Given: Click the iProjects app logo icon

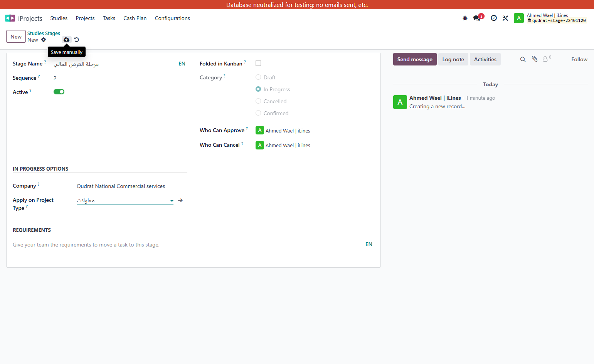Looking at the screenshot, I should [10, 18].
